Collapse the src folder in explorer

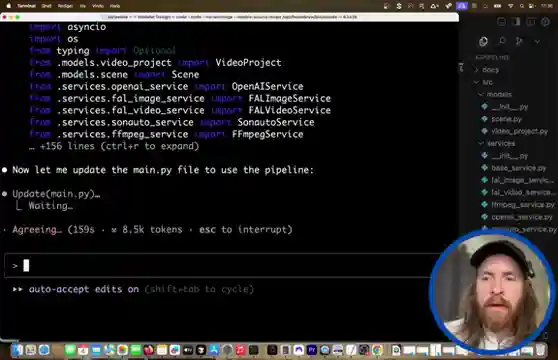pos(488,82)
